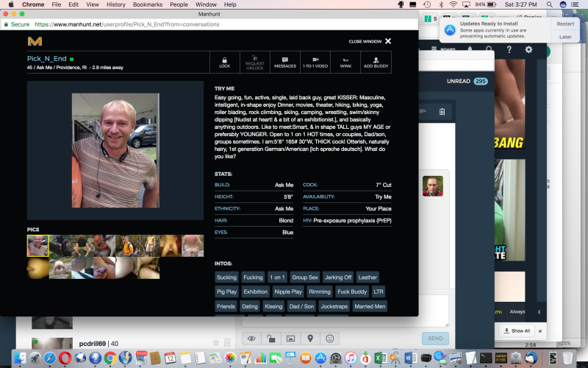The image size is (588, 368).
Task: Open Microsoft Word from the Dock
Action: point(411,358)
